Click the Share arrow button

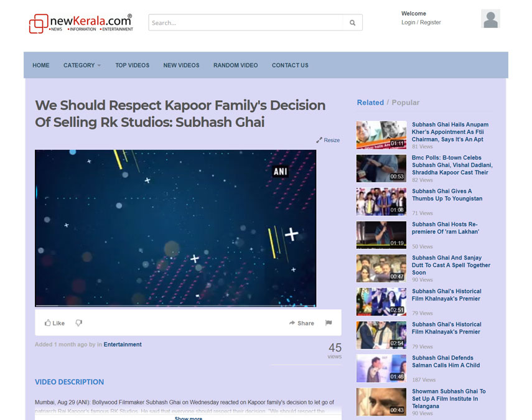(x=301, y=323)
